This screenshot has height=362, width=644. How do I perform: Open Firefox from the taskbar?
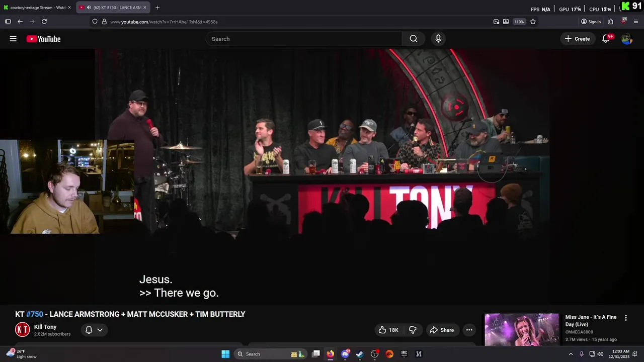pos(330,354)
